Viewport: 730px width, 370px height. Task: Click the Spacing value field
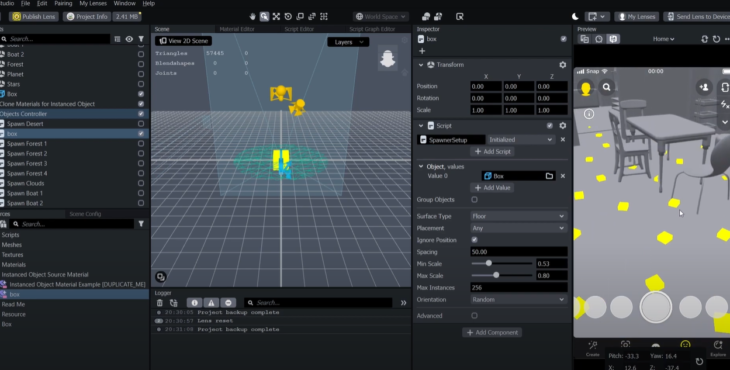[519, 252]
